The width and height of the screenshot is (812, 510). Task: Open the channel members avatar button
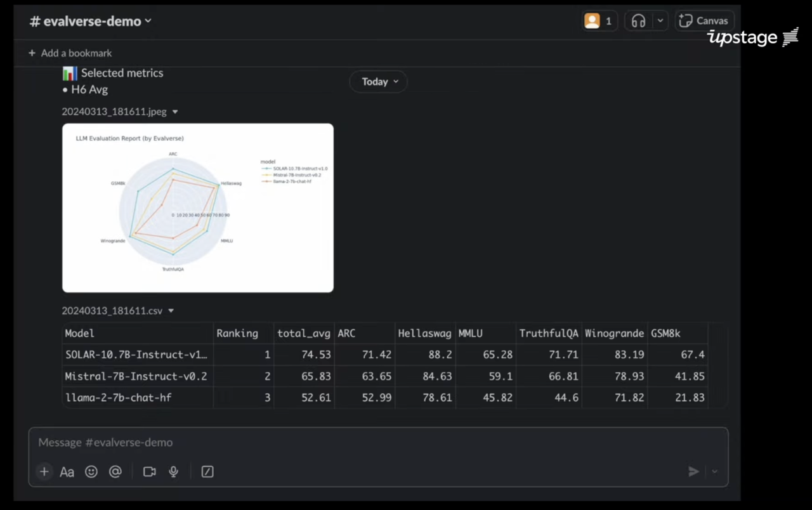(599, 21)
